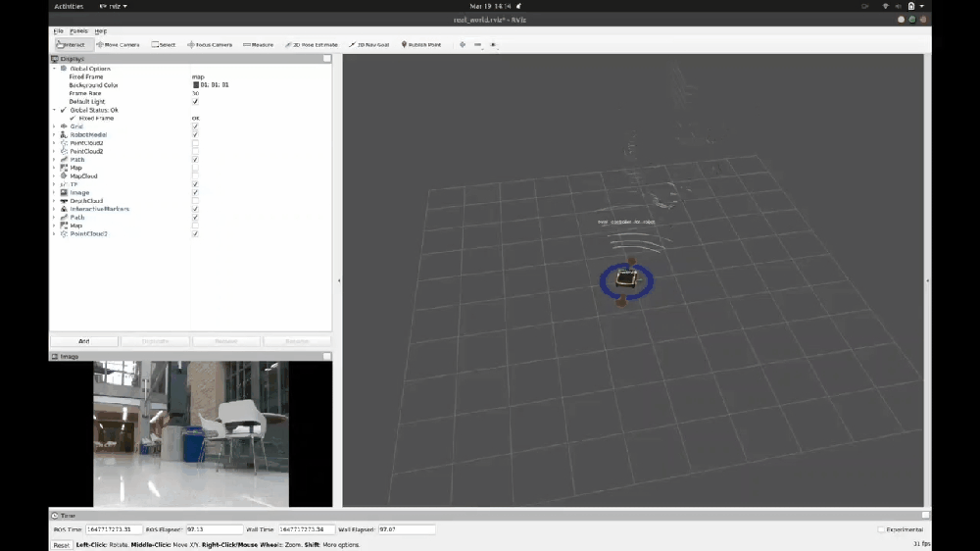The width and height of the screenshot is (980, 551).
Task: Click the Publish Point tool
Action: (x=421, y=44)
